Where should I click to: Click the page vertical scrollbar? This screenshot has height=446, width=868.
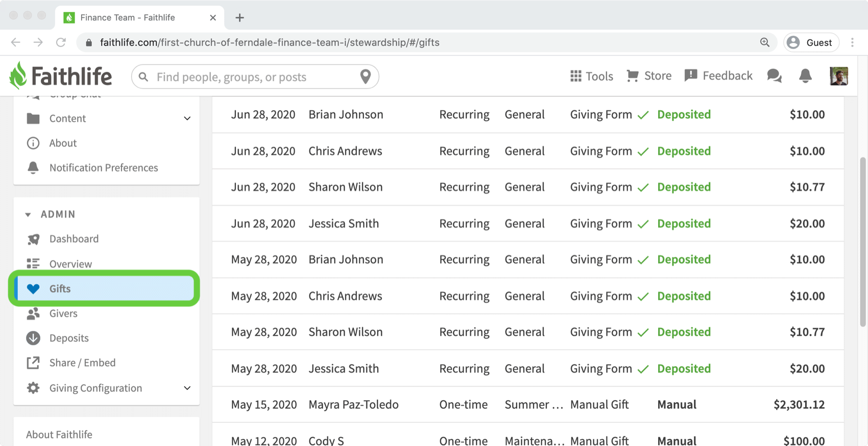(x=863, y=242)
